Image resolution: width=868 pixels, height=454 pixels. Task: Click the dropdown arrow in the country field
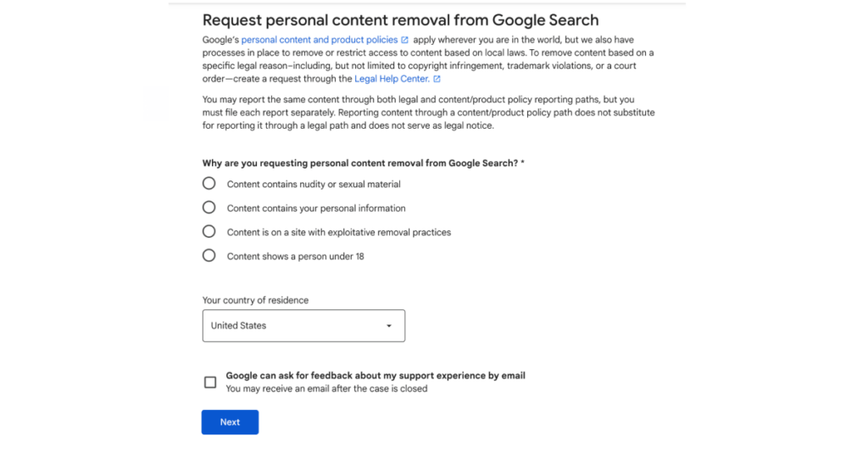tap(389, 326)
